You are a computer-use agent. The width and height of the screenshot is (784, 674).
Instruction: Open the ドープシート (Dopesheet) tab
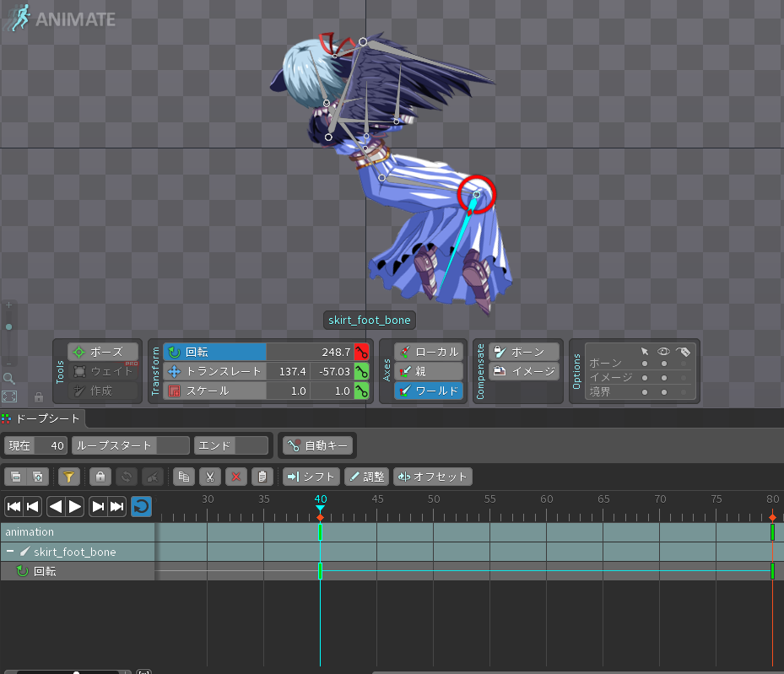pos(42,418)
